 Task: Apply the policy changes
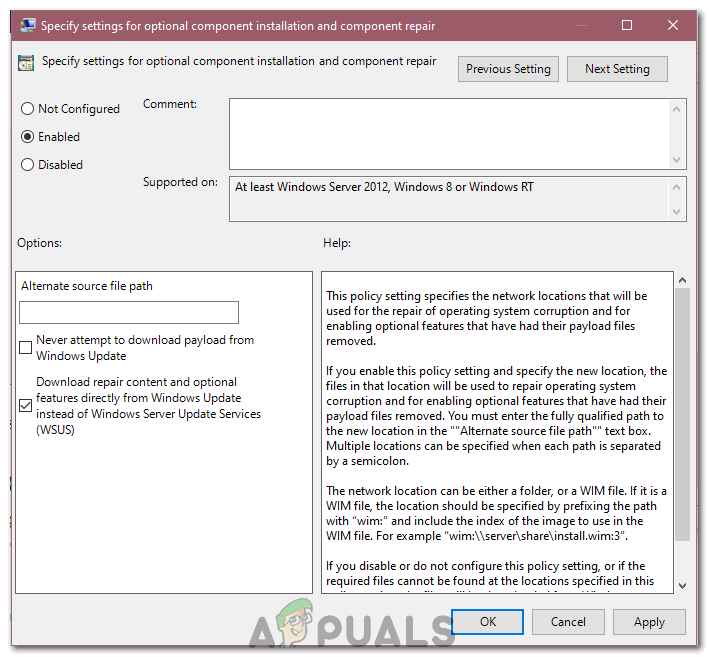(649, 622)
